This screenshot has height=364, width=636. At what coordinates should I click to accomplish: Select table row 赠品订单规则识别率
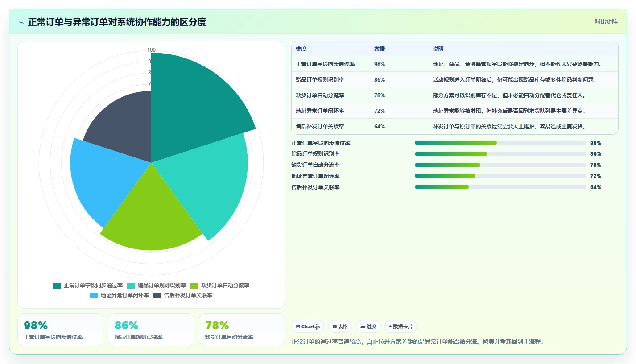click(454, 80)
